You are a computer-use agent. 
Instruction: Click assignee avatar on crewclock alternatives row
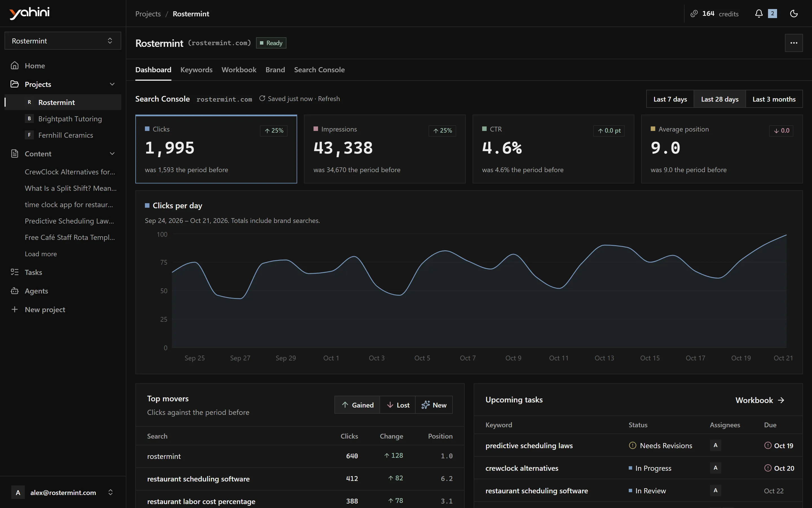coord(715,468)
